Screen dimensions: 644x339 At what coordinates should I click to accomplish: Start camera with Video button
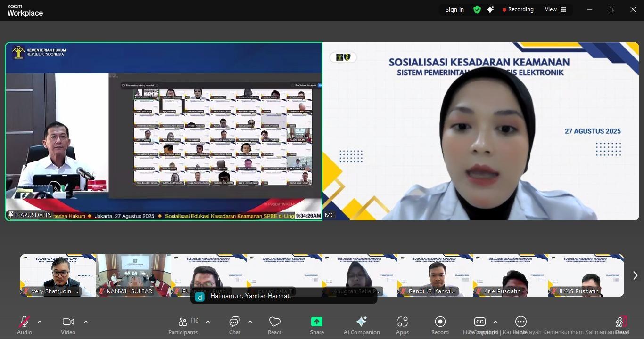click(x=68, y=325)
